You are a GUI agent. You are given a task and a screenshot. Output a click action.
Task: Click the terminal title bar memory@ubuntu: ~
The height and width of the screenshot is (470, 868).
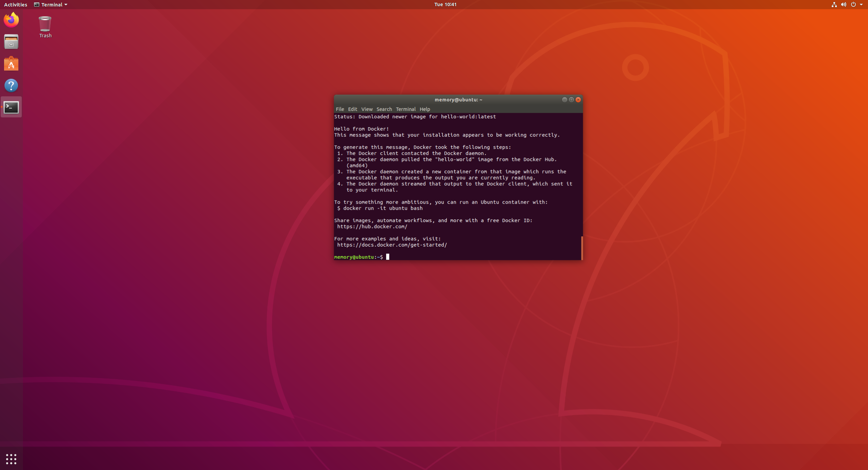tap(458, 100)
